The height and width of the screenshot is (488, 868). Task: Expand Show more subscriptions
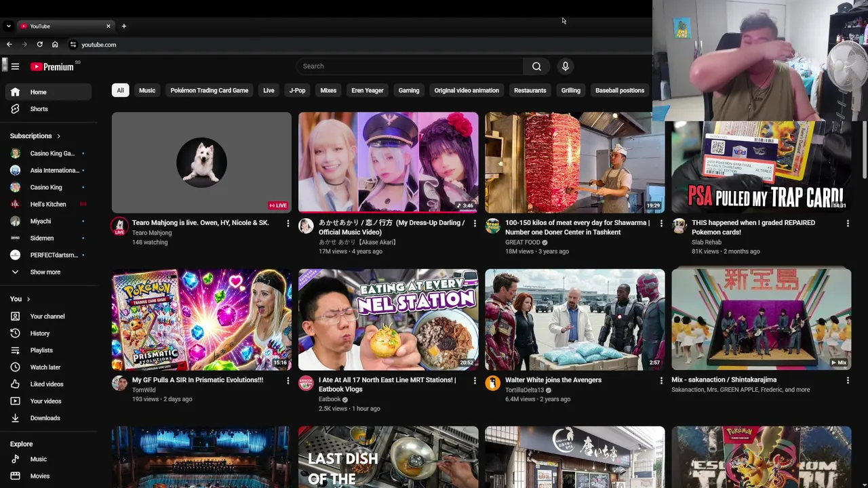(x=47, y=272)
